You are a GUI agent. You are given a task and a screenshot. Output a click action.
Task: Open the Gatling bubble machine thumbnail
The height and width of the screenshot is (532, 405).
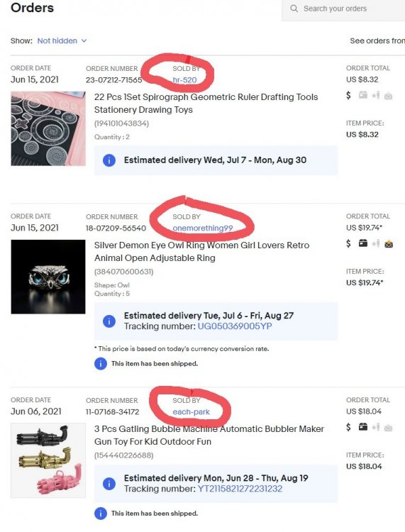pyautogui.click(x=48, y=460)
